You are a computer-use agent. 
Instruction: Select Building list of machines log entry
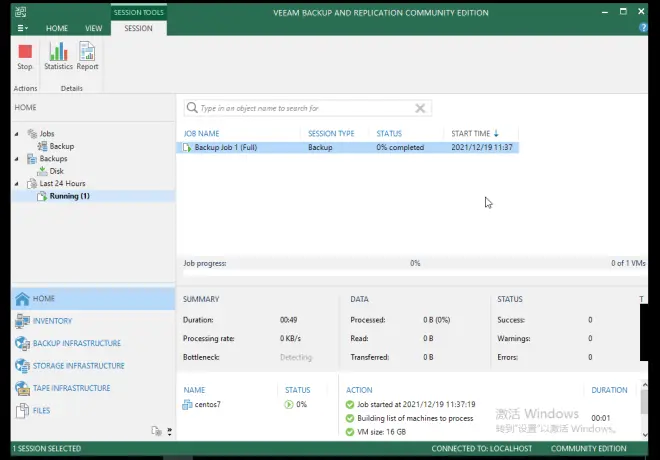pyautogui.click(x=415, y=418)
